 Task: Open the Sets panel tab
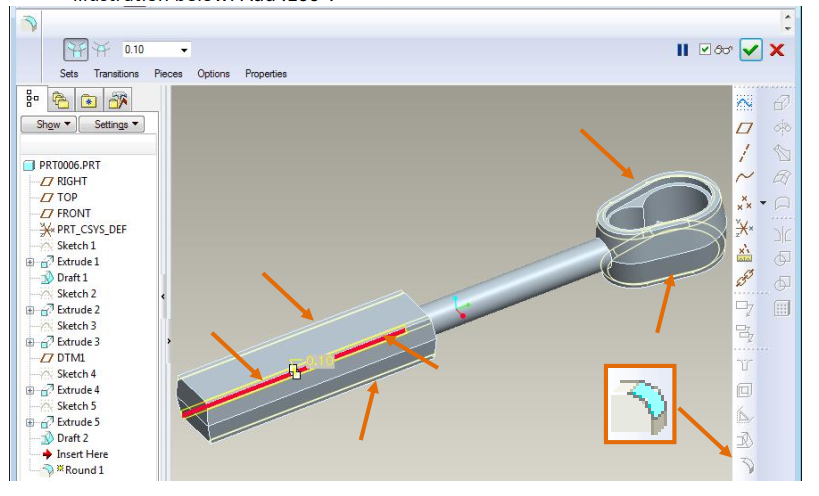pos(69,74)
